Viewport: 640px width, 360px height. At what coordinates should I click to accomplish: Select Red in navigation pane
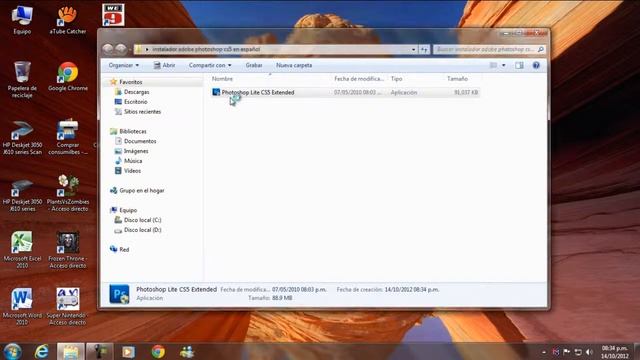tap(124, 249)
